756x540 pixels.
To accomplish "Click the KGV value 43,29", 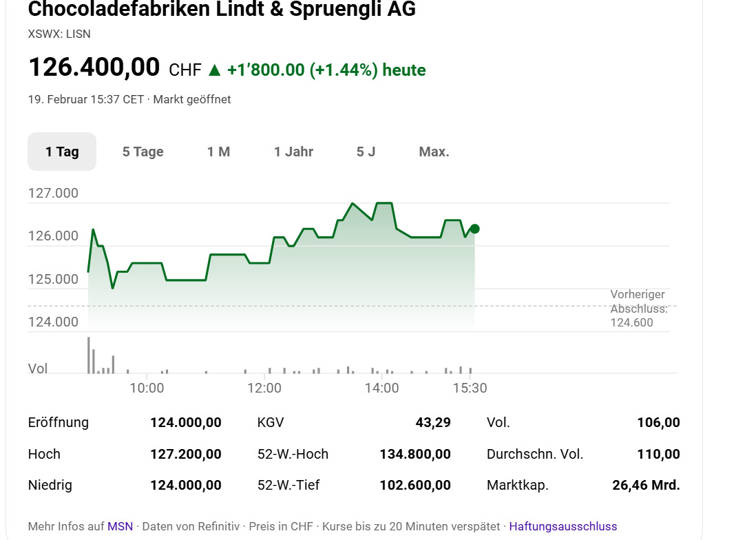I will (x=433, y=422).
